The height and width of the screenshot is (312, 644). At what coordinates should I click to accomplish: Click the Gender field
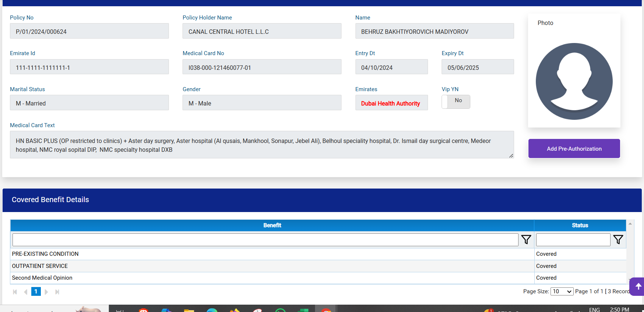point(262,103)
